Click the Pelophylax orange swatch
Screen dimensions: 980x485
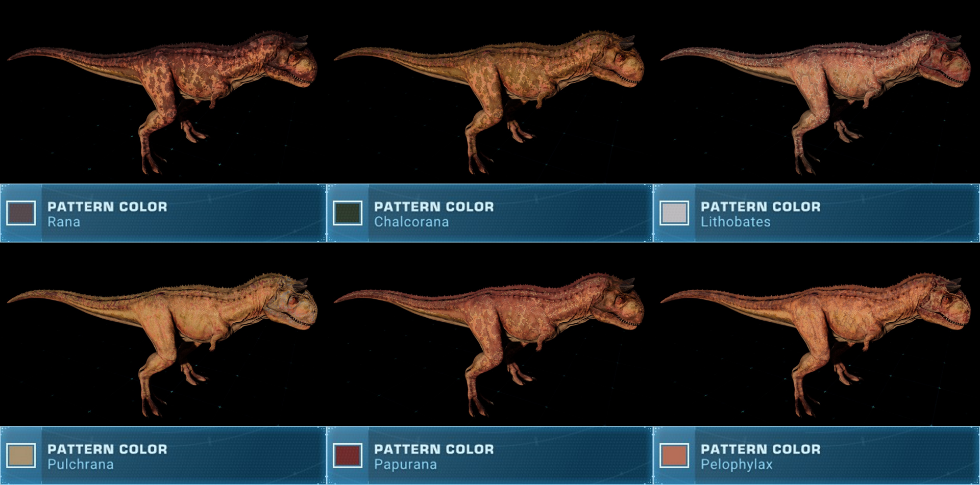point(674,455)
